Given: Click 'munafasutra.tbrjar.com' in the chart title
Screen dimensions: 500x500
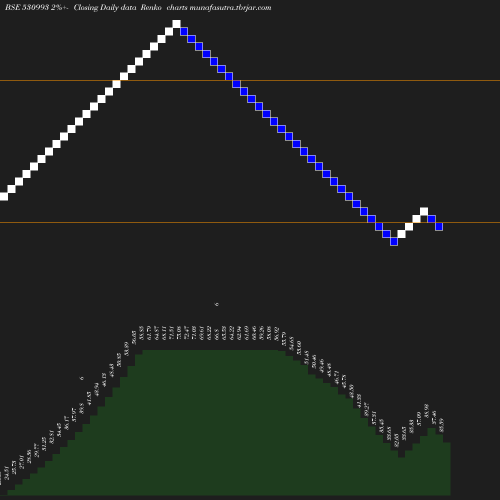Looking at the screenshot, I should tap(230, 8).
